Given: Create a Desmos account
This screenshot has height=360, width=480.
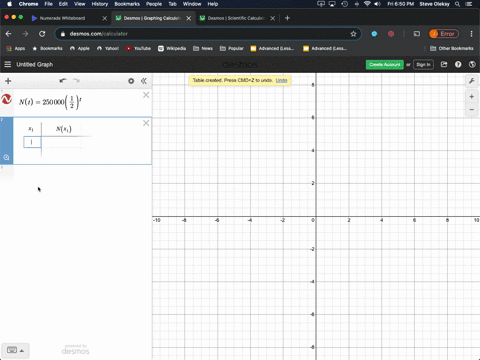Looking at the screenshot, I should pyautogui.click(x=385, y=65).
